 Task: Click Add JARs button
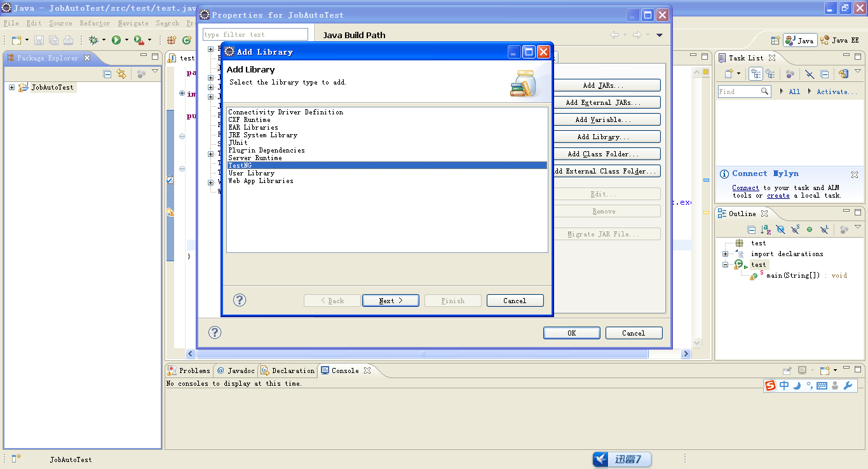coord(603,85)
